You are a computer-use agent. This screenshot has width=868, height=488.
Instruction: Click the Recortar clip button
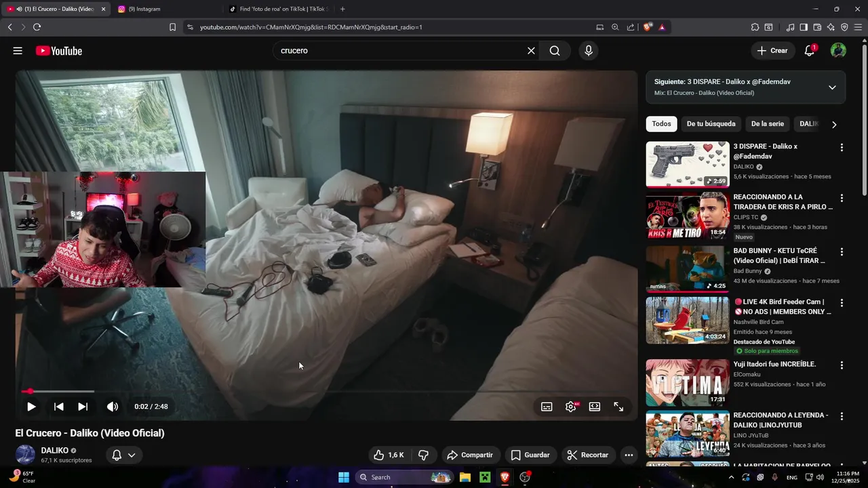coord(588,455)
